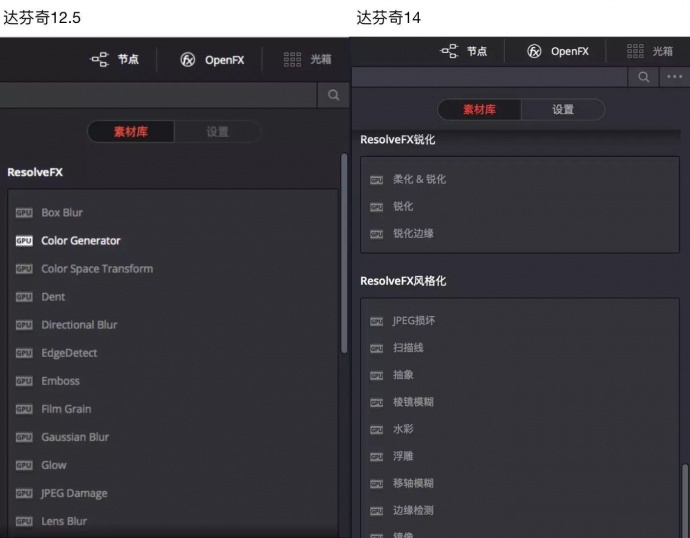Click GPU icon beside Color Space Transform
690x538 pixels.
(x=24, y=269)
